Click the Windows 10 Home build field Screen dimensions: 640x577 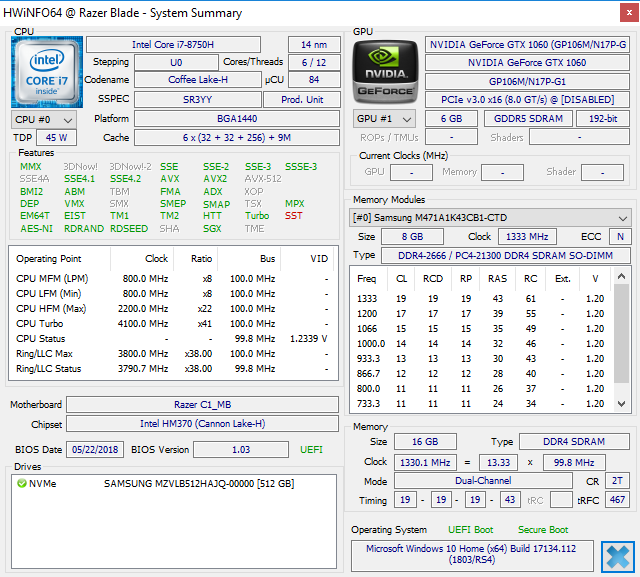coord(472,554)
